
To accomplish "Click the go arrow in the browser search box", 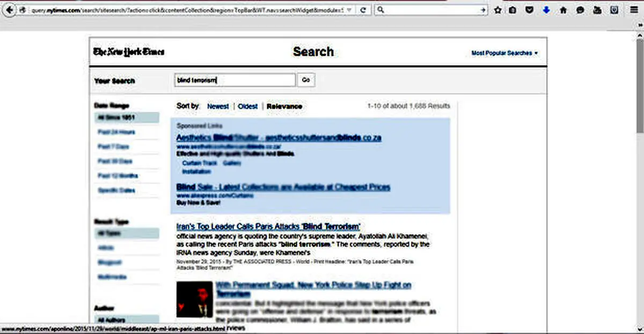I will pos(483,10).
